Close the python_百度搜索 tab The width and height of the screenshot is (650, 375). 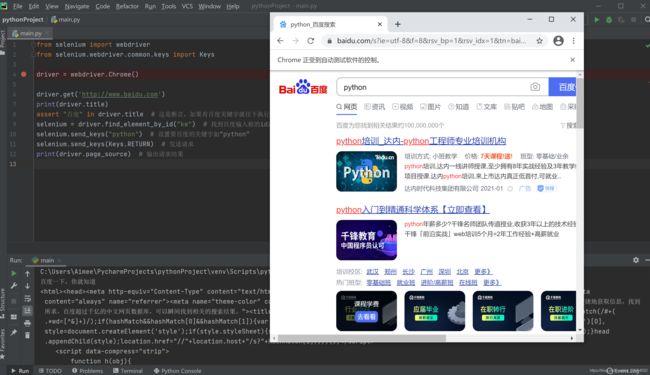tap(380, 24)
